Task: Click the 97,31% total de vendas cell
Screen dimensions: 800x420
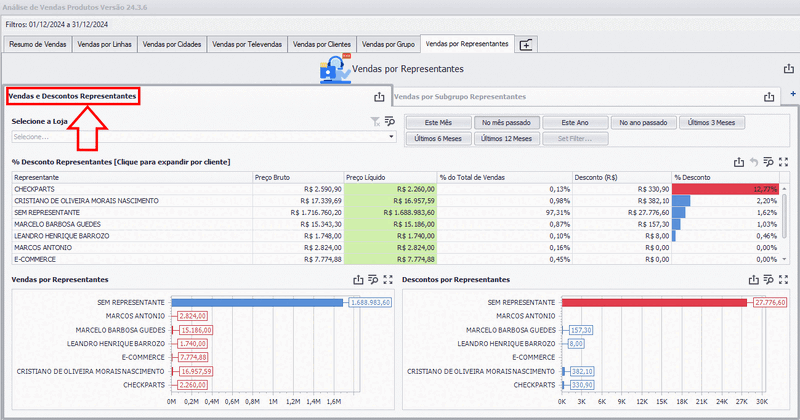Action: [x=505, y=212]
